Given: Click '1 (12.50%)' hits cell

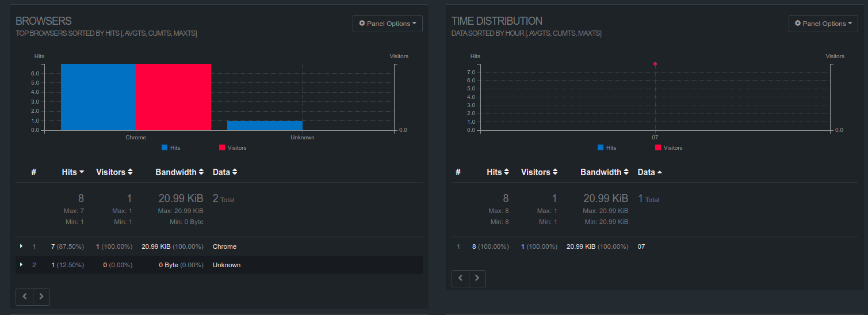Looking at the screenshot, I should pyautogui.click(x=67, y=265).
